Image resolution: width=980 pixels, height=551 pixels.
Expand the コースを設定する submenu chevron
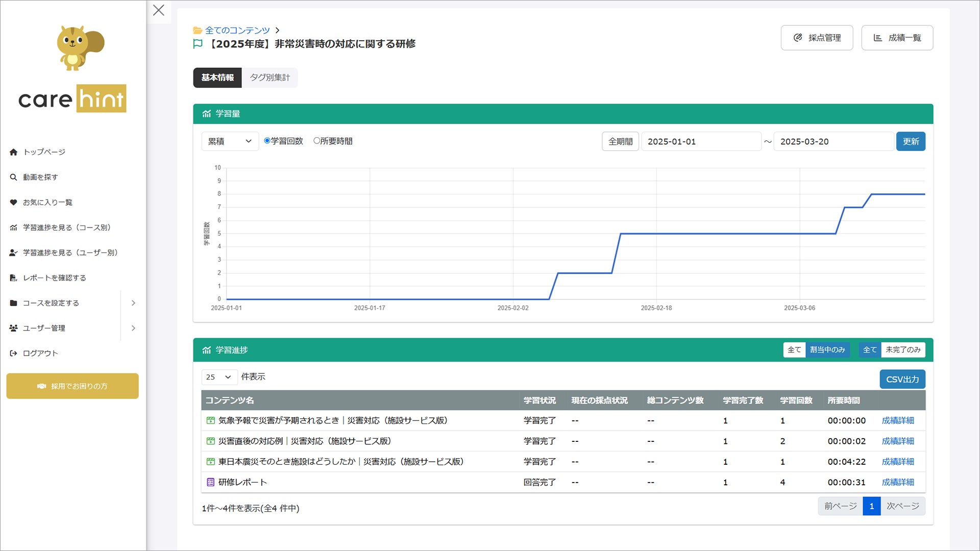pos(133,303)
